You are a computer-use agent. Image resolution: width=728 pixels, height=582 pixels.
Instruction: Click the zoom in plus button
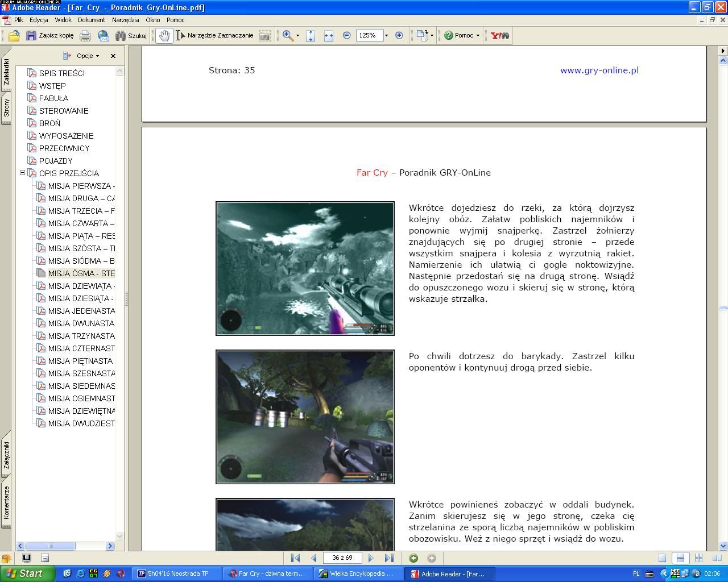(x=399, y=35)
